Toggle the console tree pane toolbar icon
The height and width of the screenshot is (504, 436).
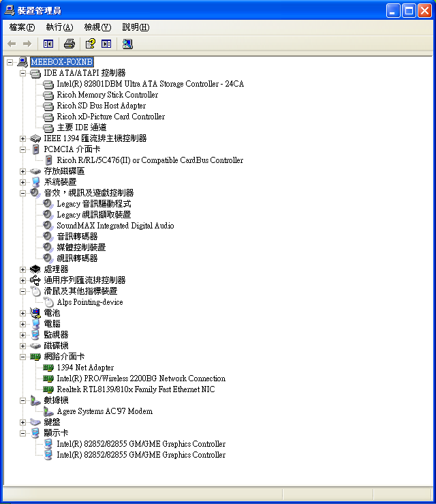click(48, 44)
